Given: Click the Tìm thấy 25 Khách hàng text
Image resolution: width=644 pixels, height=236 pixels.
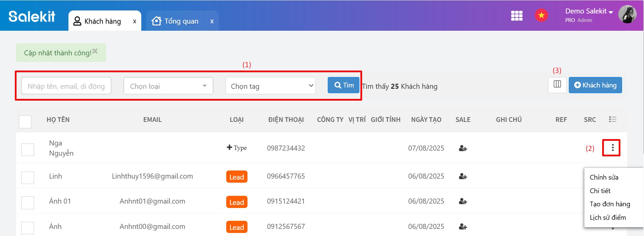Looking at the screenshot, I should [400, 86].
